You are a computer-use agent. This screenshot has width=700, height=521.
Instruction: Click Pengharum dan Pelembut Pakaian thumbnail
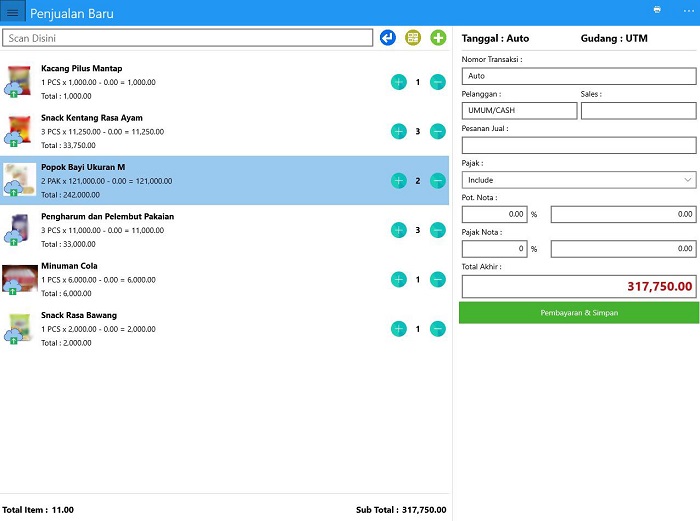point(19,229)
